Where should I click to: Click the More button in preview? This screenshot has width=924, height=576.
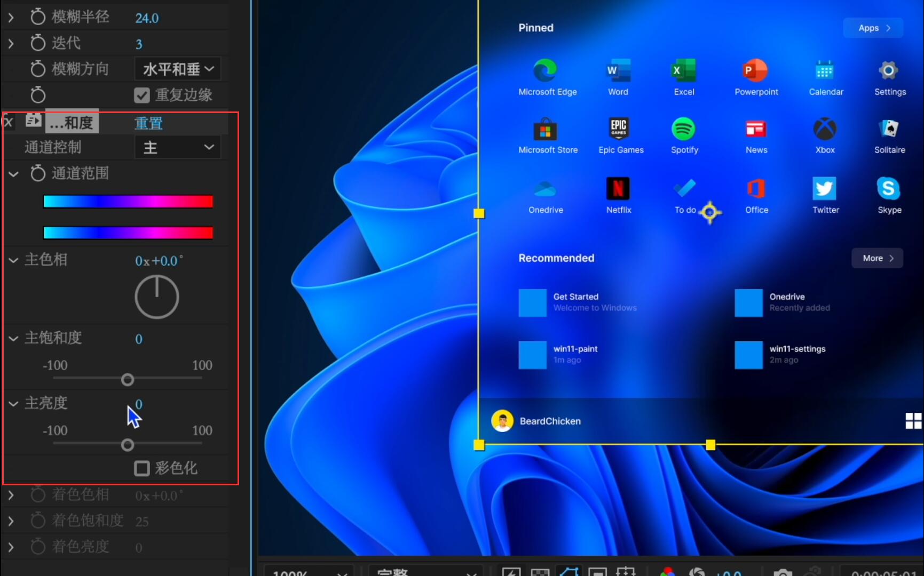[x=877, y=258]
